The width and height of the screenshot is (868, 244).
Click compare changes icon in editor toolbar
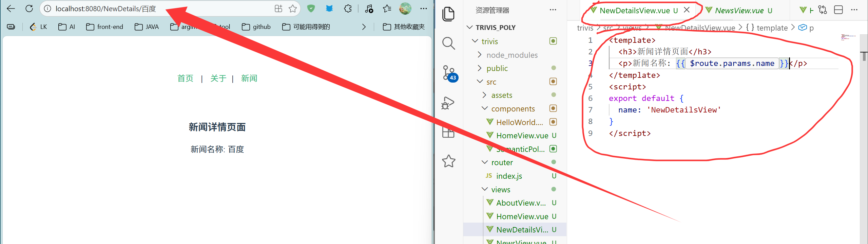(x=823, y=10)
